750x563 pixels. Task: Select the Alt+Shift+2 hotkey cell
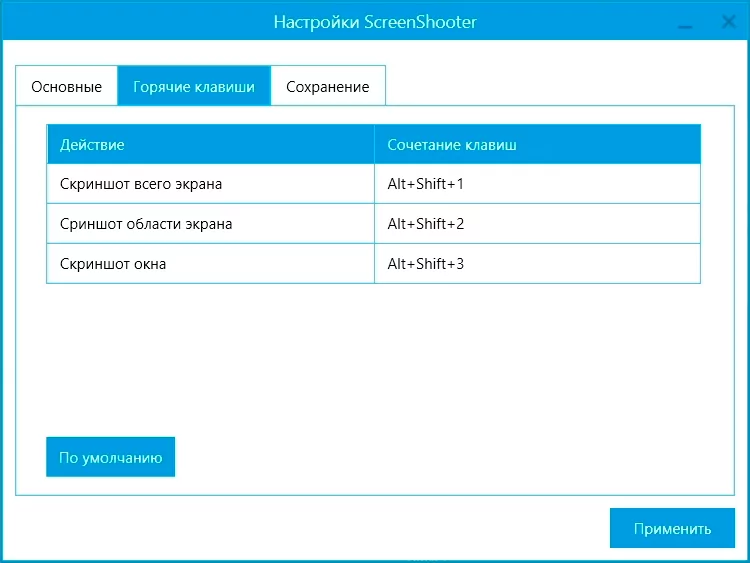pyautogui.click(x=537, y=223)
